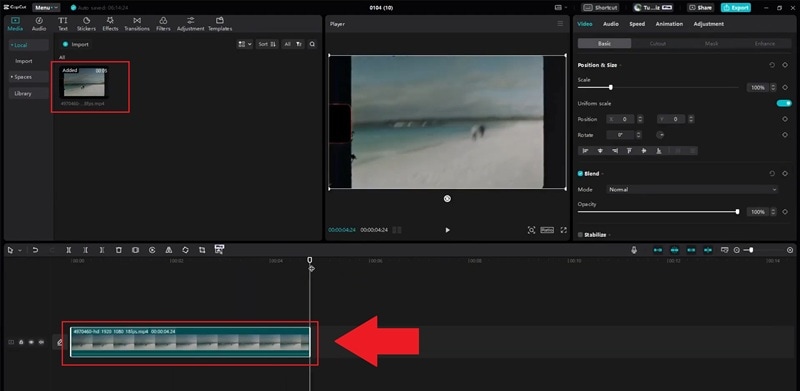Viewport: 800px width, 391px height.
Task: Switch to the Adjustment properties tab
Action: pyautogui.click(x=709, y=24)
